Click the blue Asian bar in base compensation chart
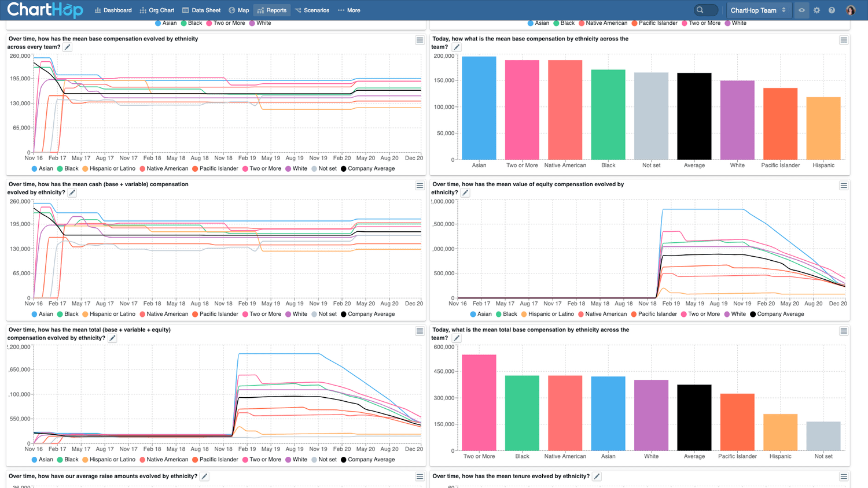868x488 pixels. pos(479,108)
